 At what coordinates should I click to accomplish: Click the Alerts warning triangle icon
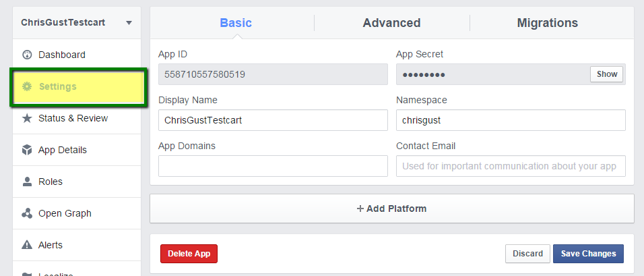[x=27, y=245]
